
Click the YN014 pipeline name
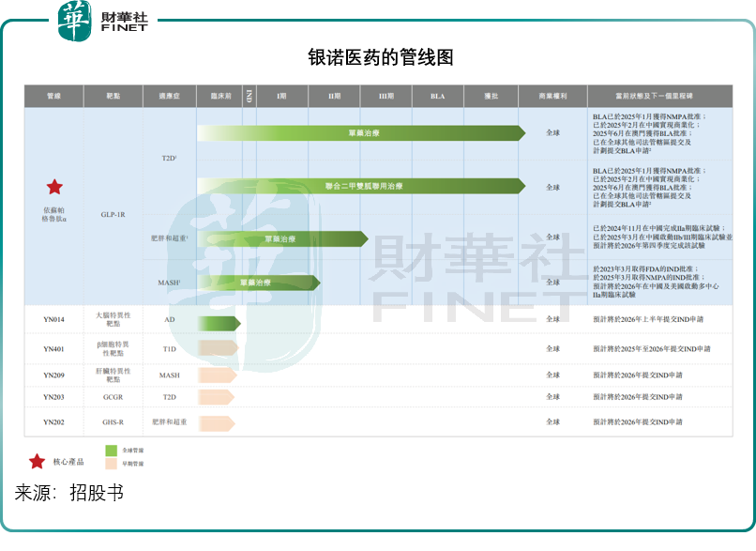(54, 319)
